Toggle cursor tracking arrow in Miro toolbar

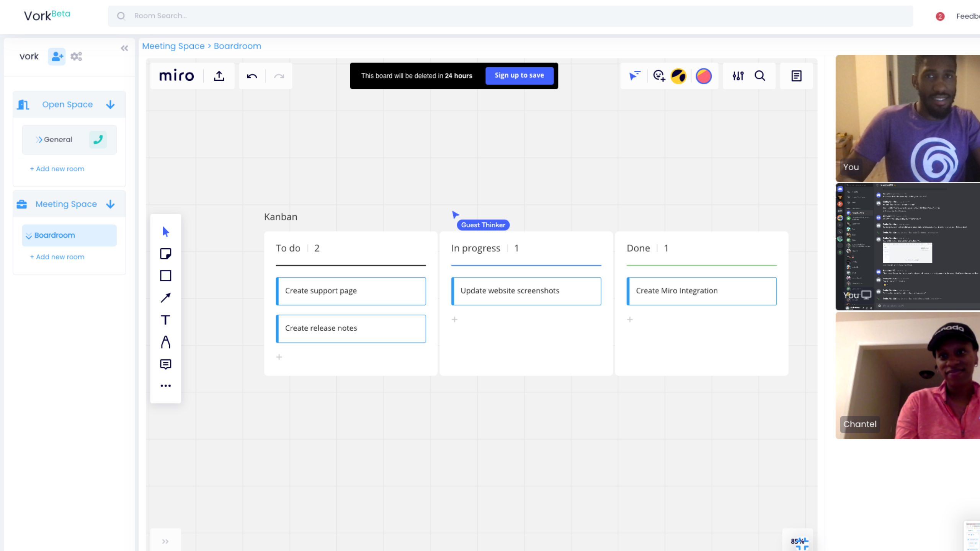click(x=634, y=76)
